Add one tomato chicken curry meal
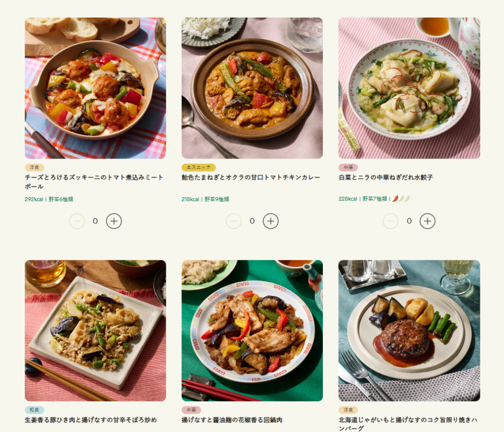The height and width of the screenshot is (432, 504). click(271, 221)
